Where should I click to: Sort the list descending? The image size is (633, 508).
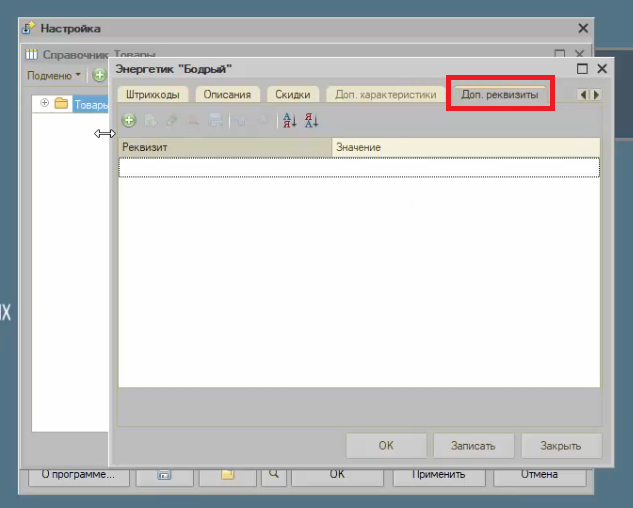(311, 121)
